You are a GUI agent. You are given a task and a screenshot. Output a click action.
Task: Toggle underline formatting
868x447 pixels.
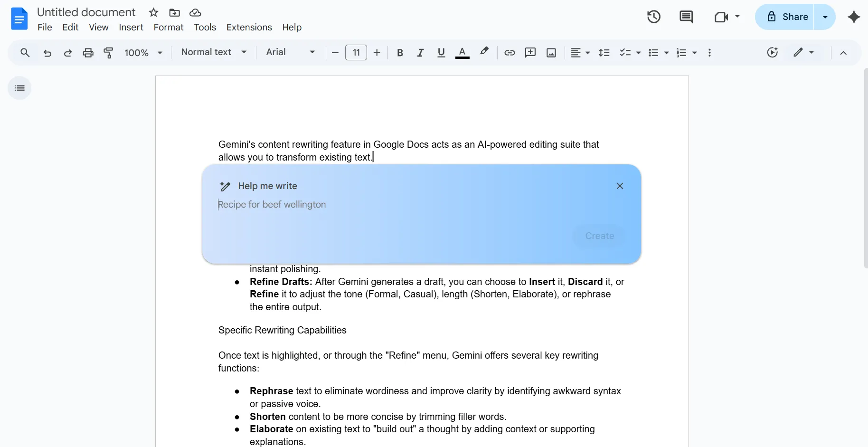441,53
